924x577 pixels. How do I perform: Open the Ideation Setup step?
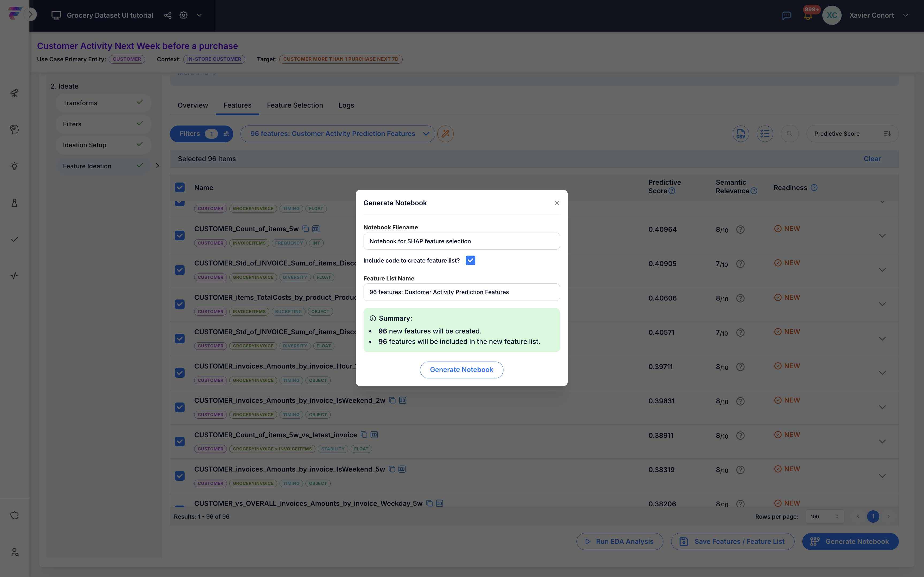103,145
